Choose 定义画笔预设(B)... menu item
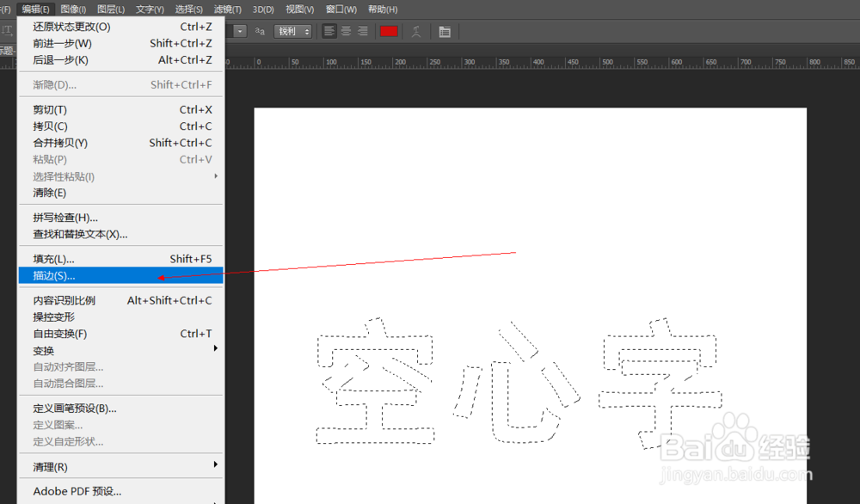 click(120, 409)
